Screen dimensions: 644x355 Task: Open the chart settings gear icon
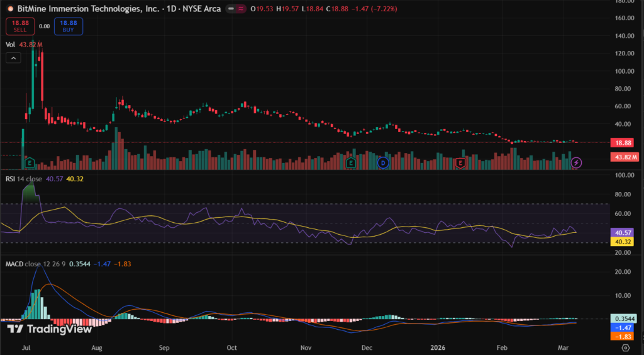pyautogui.click(x=625, y=347)
